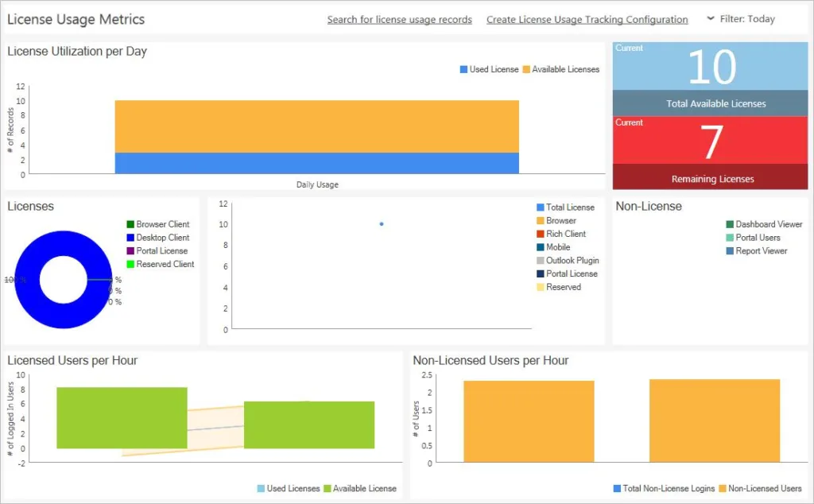Image resolution: width=814 pixels, height=504 pixels.
Task: Toggle Available Licenses legend swatch
Action: click(x=526, y=70)
